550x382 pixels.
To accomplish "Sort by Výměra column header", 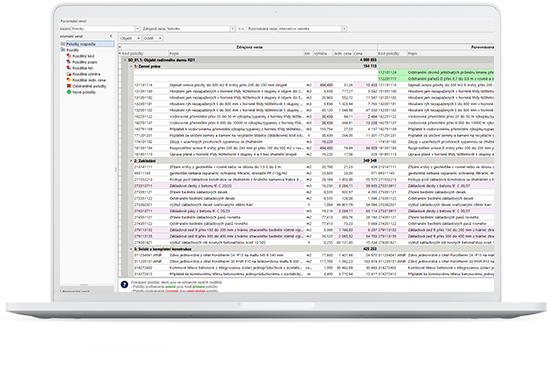I will [x=323, y=54].
